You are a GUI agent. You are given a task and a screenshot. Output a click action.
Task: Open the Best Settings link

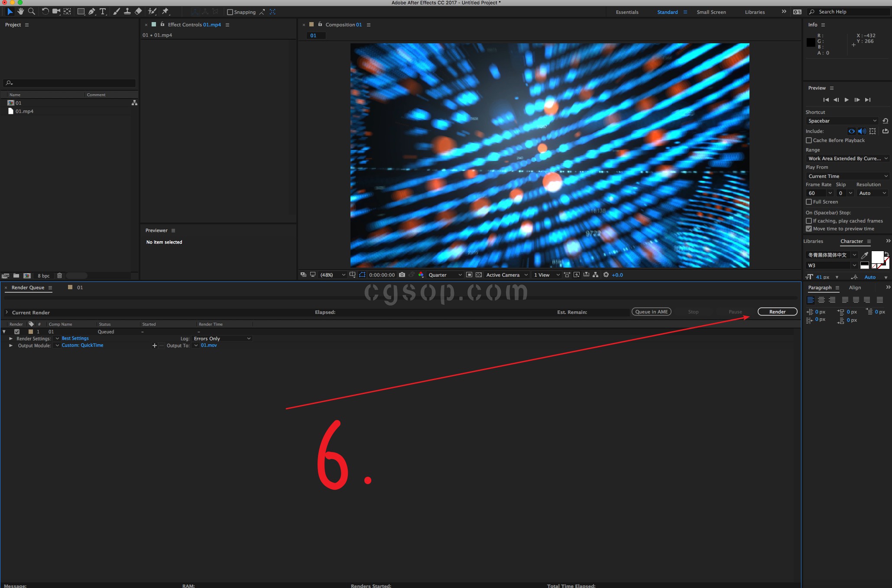point(75,339)
